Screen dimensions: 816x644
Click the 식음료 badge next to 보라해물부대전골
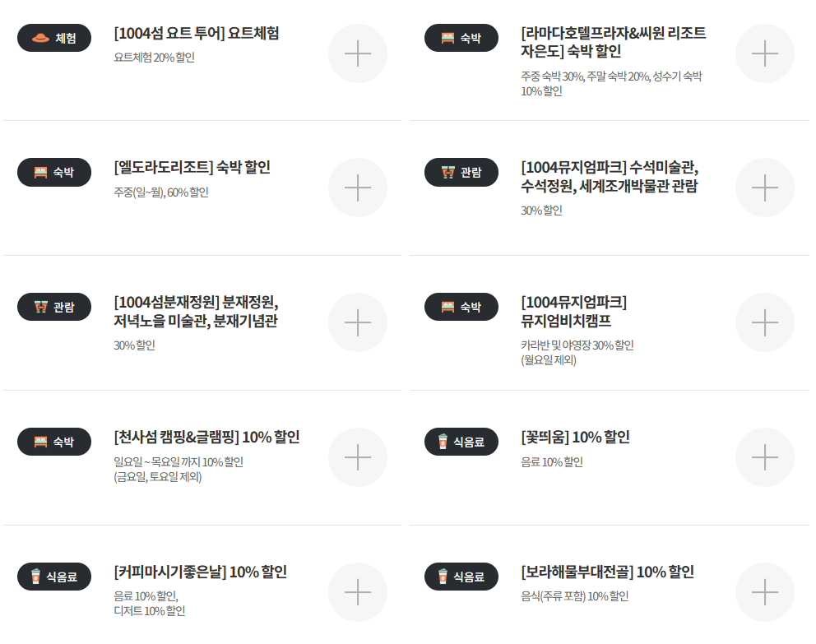click(461, 577)
